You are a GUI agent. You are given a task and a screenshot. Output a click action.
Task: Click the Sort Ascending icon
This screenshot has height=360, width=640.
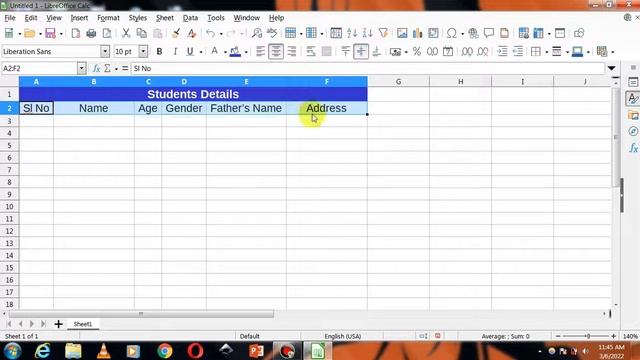tap(352, 33)
